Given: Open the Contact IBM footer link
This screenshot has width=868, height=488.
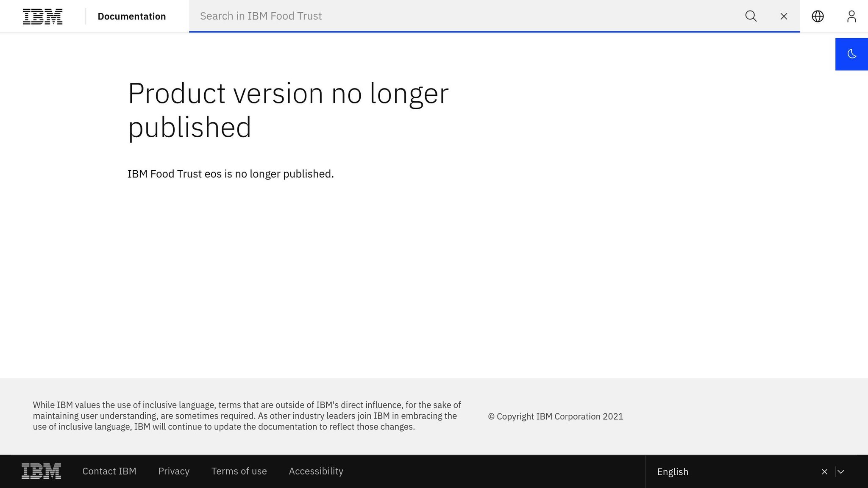Looking at the screenshot, I should click(x=109, y=471).
